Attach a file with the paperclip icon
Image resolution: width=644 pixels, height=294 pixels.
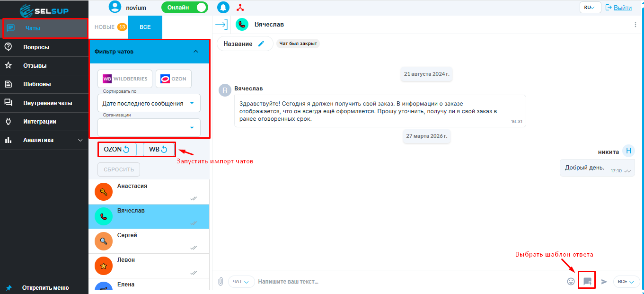click(221, 281)
